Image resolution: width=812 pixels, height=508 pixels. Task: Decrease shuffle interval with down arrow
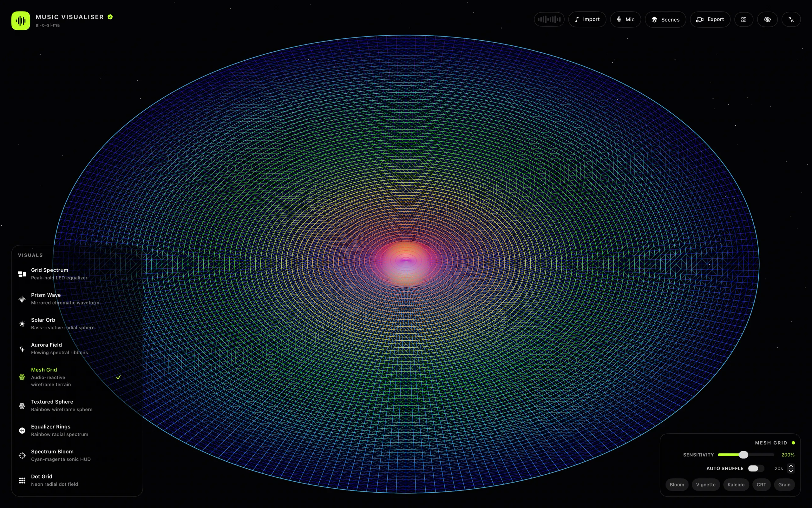pyautogui.click(x=791, y=471)
